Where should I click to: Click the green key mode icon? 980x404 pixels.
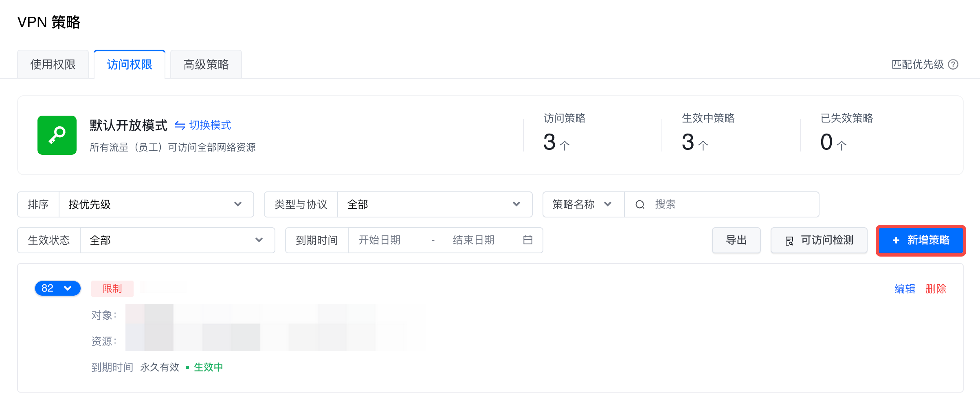point(57,135)
